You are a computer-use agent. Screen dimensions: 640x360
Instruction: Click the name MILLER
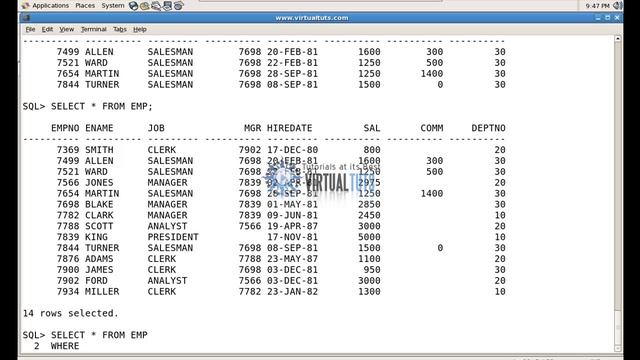[102, 291]
